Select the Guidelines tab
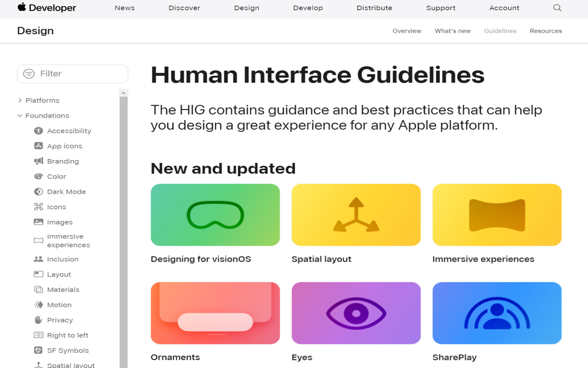 click(500, 31)
